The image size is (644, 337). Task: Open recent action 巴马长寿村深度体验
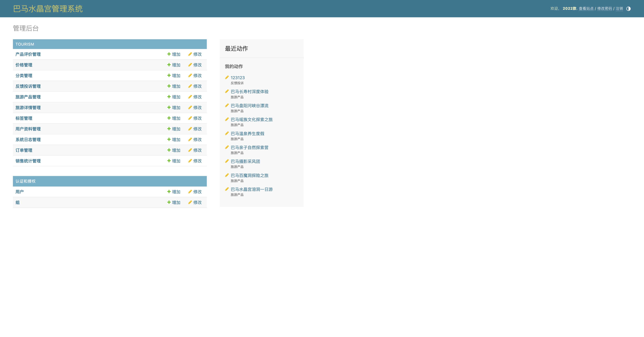pyautogui.click(x=249, y=92)
